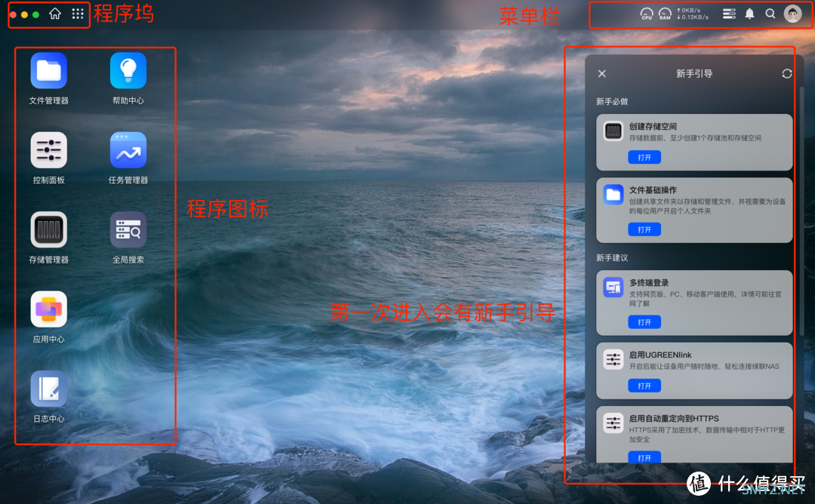
Task: Click 打开 under 文件基础操作
Action: 644,229
